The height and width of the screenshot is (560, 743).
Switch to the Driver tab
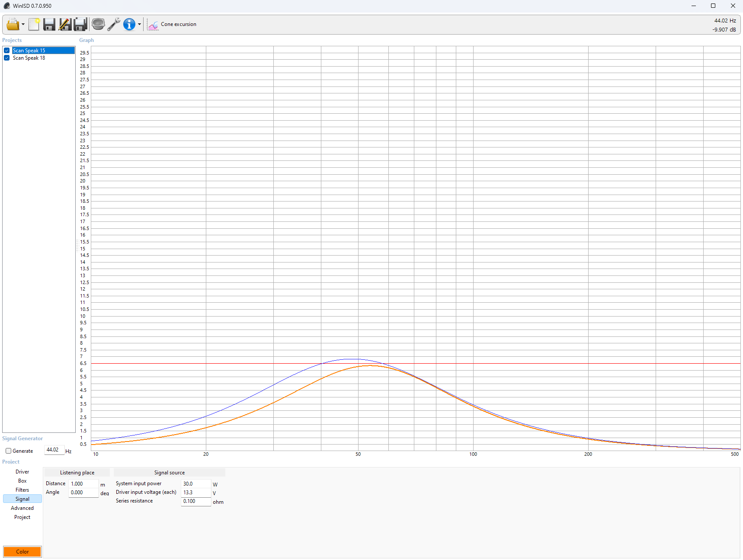click(22, 472)
